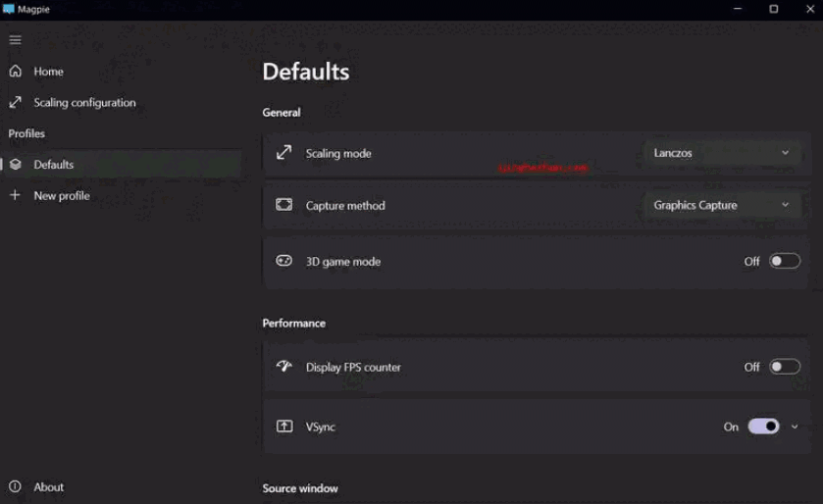The image size is (823, 504).
Task: Click the About info icon
Action: pos(16,486)
